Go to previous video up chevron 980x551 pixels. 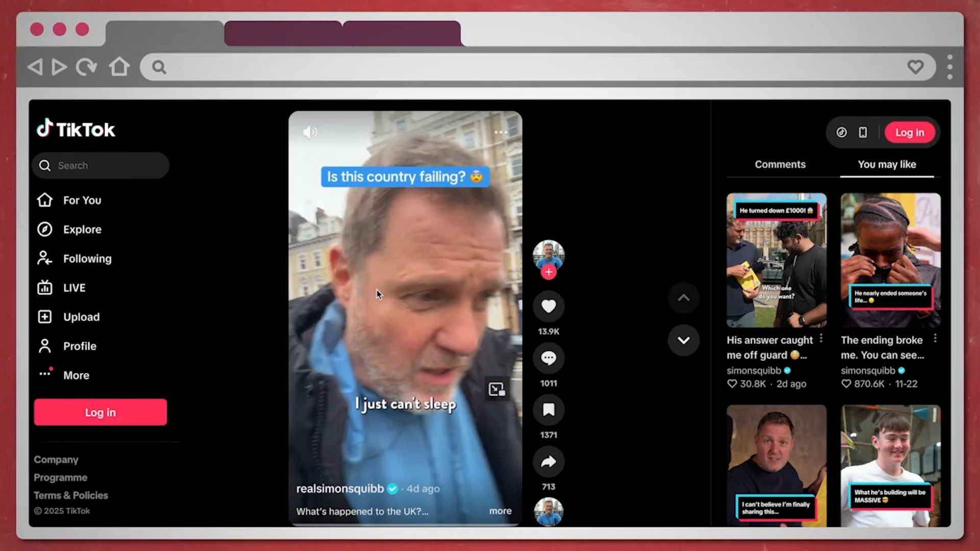tap(683, 298)
